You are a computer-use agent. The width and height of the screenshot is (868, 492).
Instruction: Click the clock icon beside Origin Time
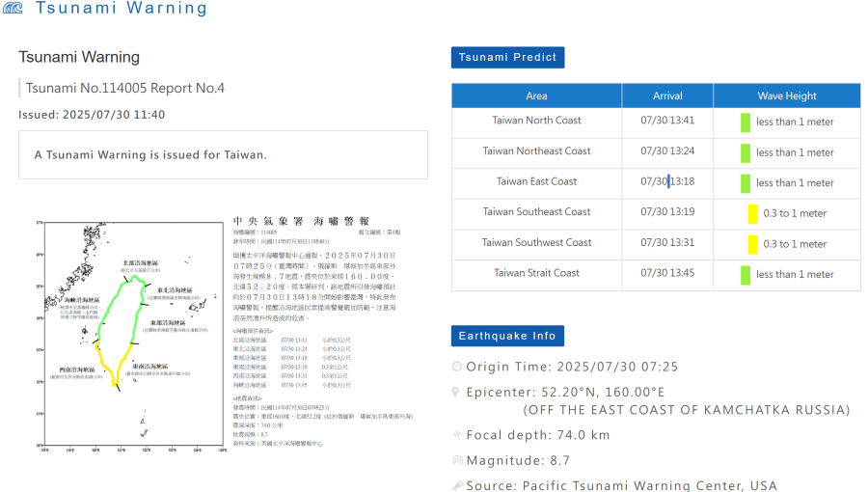click(457, 368)
